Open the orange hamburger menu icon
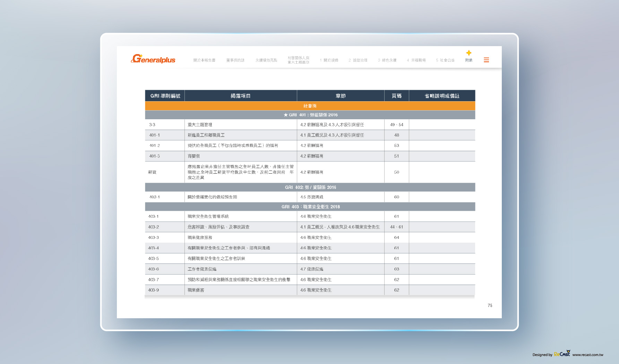The height and width of the screenshot is (364, 619). point(486,60)
